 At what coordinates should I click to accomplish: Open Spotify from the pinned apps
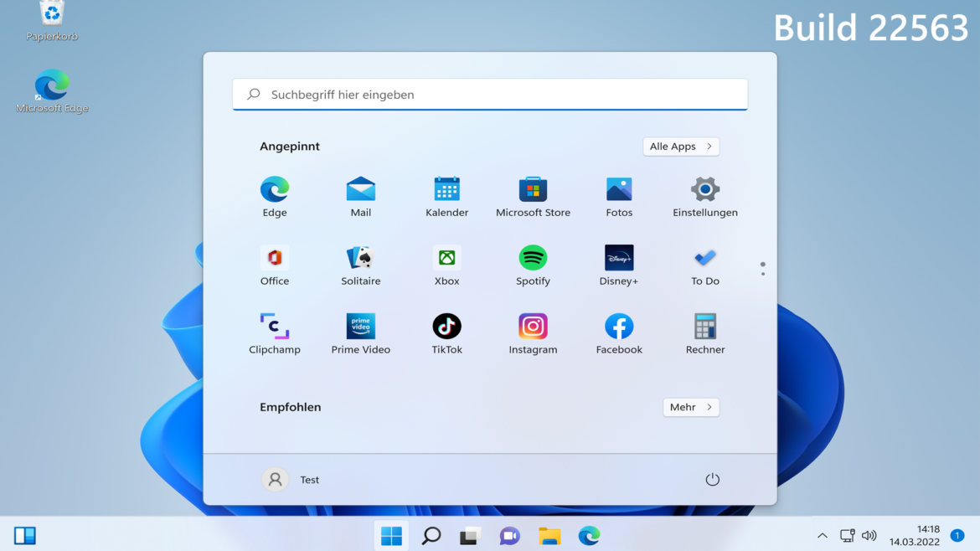click(533, 259)
